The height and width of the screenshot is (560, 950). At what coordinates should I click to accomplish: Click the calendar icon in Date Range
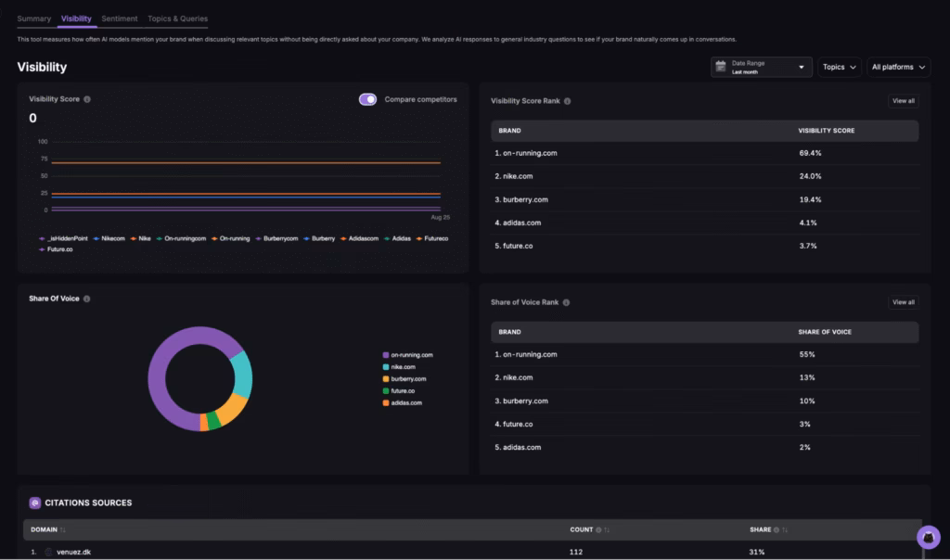[721, 67]
